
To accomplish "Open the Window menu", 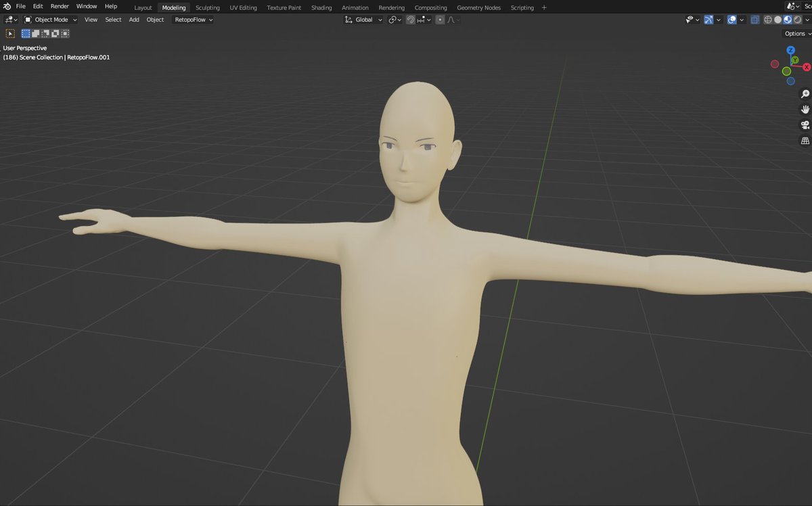I will pyautogui.click(x=87, y=6).
